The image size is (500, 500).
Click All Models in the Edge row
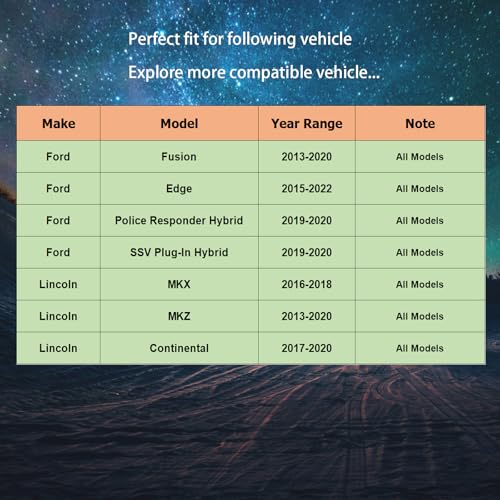(x=420, y=189)
